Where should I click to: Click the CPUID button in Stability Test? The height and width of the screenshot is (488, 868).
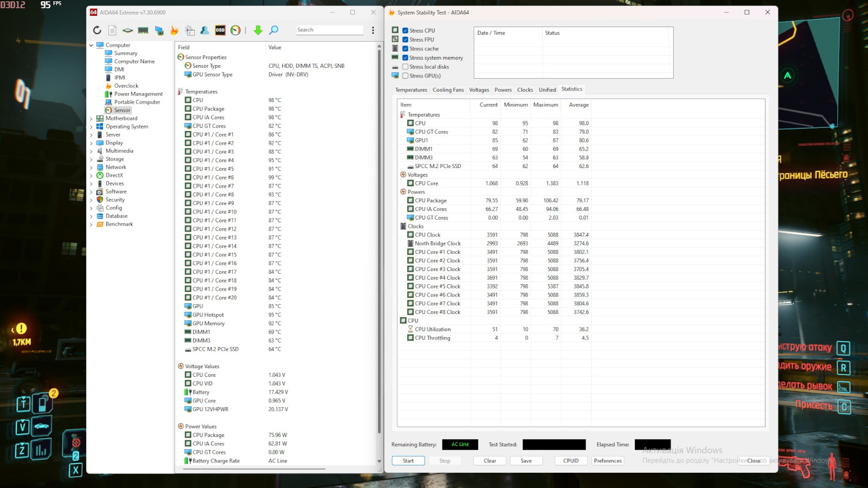pyautogui.click(x=571, y=461)
